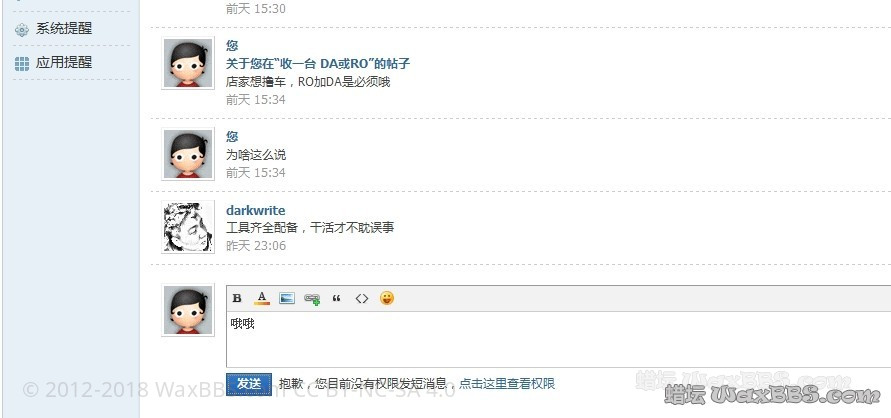
Task: Open the 系统提醒 sidebar item
Action: (64, 28)
